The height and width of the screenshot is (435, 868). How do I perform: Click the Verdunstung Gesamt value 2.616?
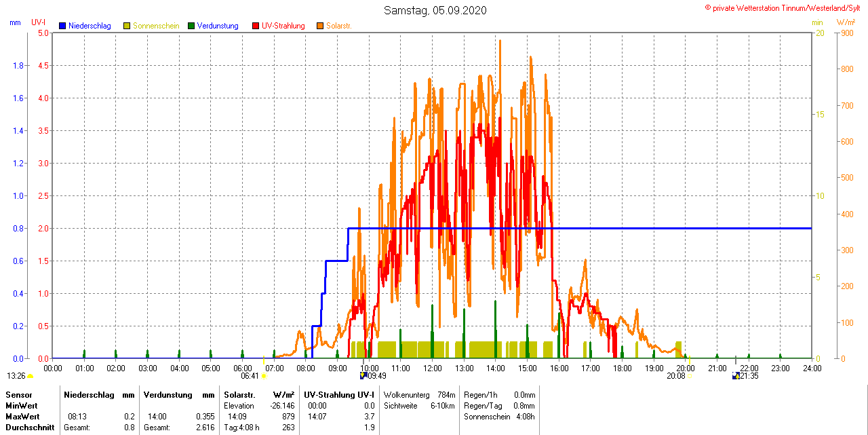[x=205, y=428]
